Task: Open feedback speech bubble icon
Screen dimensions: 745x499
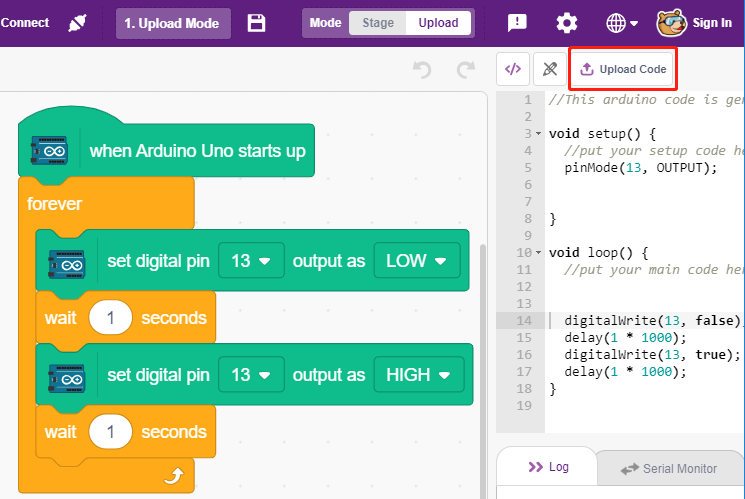Action: [x=517, y=23]
